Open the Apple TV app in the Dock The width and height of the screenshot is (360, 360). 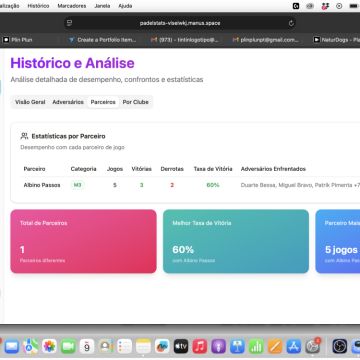[x=181, y=347]
